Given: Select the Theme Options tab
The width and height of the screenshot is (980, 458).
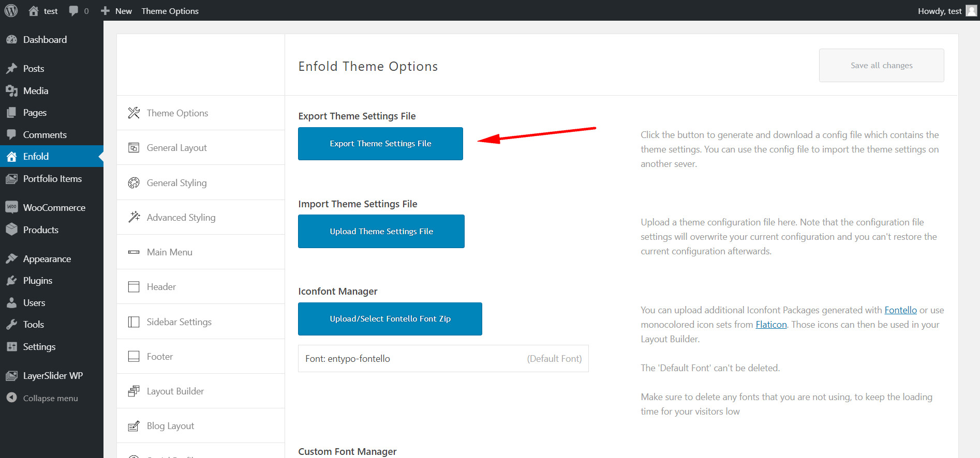Looking at the screenshot, I should [201, 113].
